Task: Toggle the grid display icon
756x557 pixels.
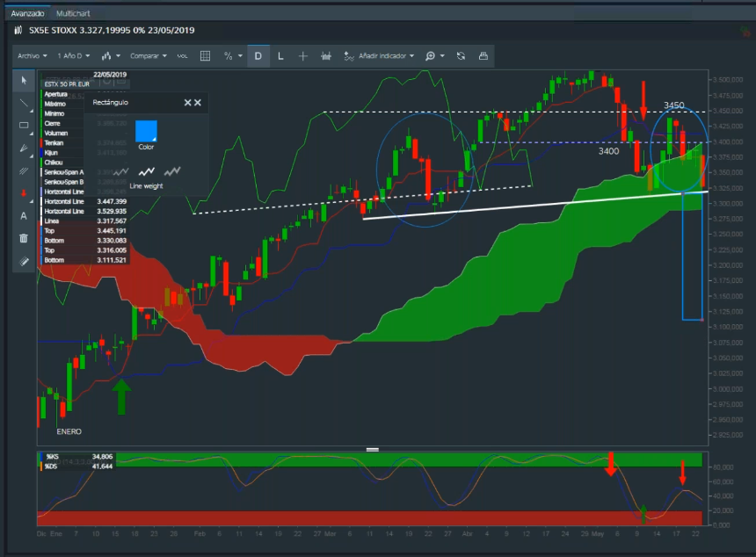Action: (205, 55)
